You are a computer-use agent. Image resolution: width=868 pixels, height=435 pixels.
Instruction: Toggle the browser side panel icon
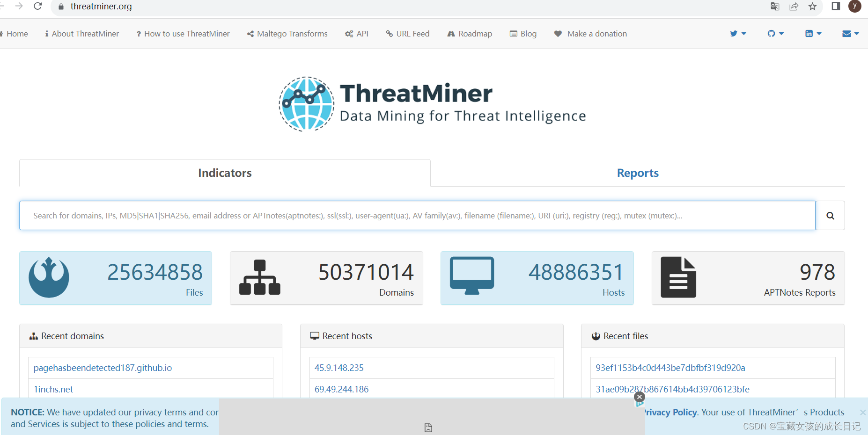(836, 6)
